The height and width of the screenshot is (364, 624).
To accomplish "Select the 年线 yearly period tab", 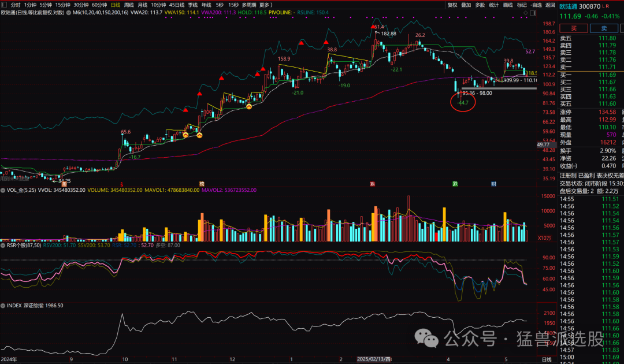I will click(206, 5).
